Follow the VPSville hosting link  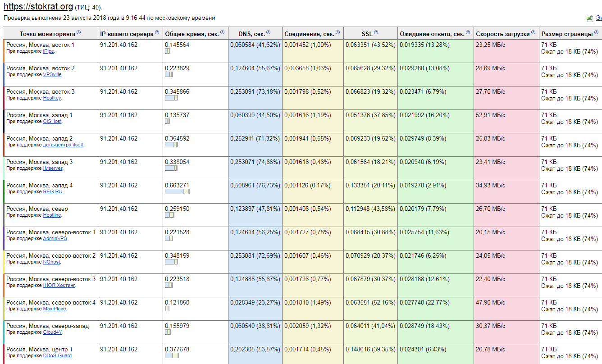pos(52,75)
